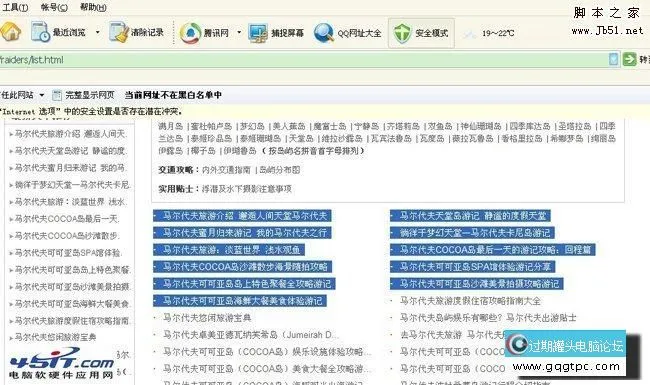650x385 pixels.
Task: Open 马尔代夫旅游度假住宿攻略指南大全 in main list
Action: [x=470, y=301]
